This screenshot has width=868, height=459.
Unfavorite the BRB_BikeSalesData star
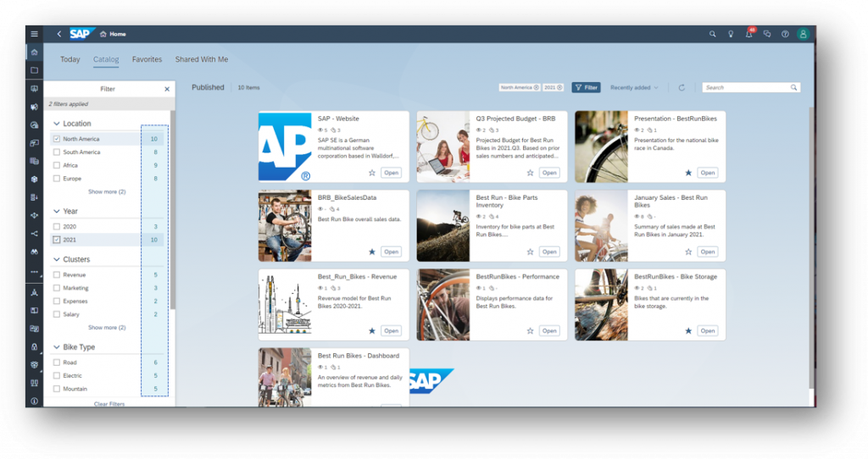click(372, 252)
